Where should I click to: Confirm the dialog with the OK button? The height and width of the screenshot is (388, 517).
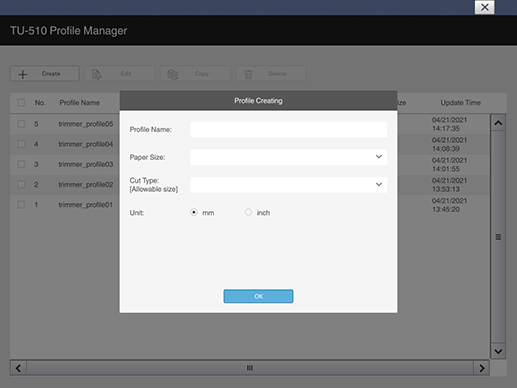[x=258, y=296]
